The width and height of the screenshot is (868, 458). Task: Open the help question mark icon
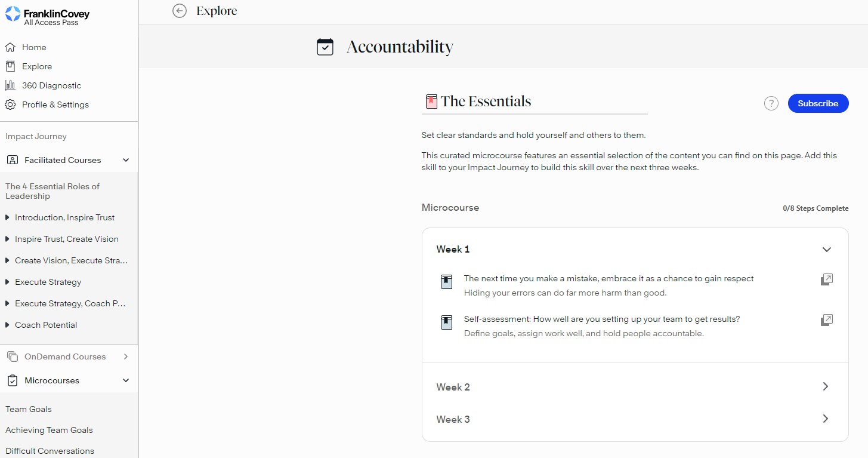tap(771, 103)
